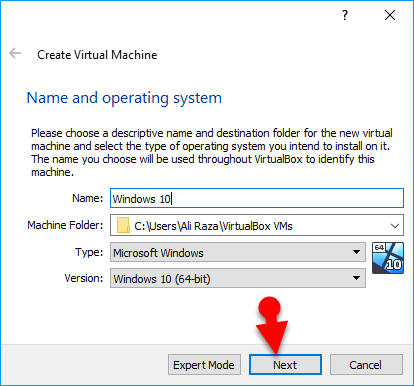Click the yellow folder icon in Machine Folder
Image resolution: width=414 pixels, height=386 pixels.
tap(123, 225)
